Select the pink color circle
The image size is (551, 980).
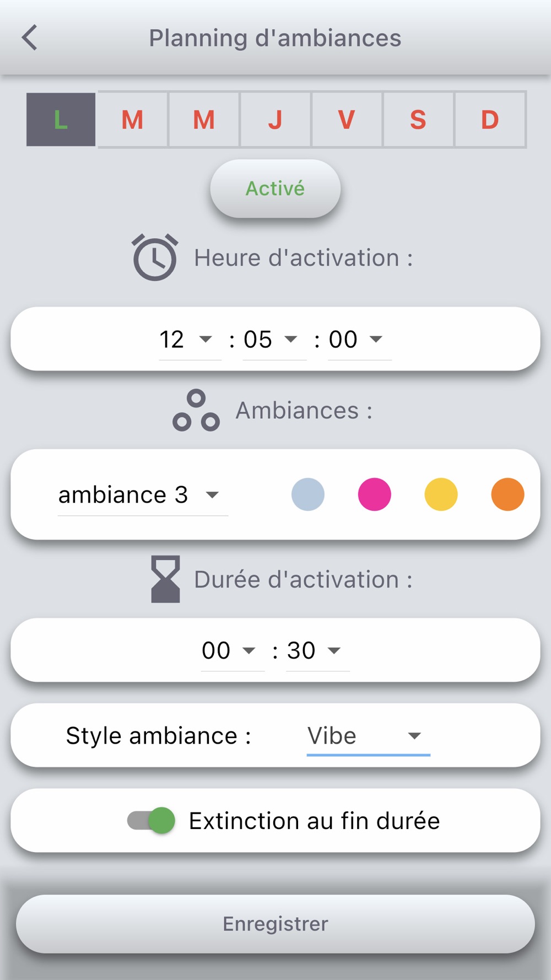[375, 494]
